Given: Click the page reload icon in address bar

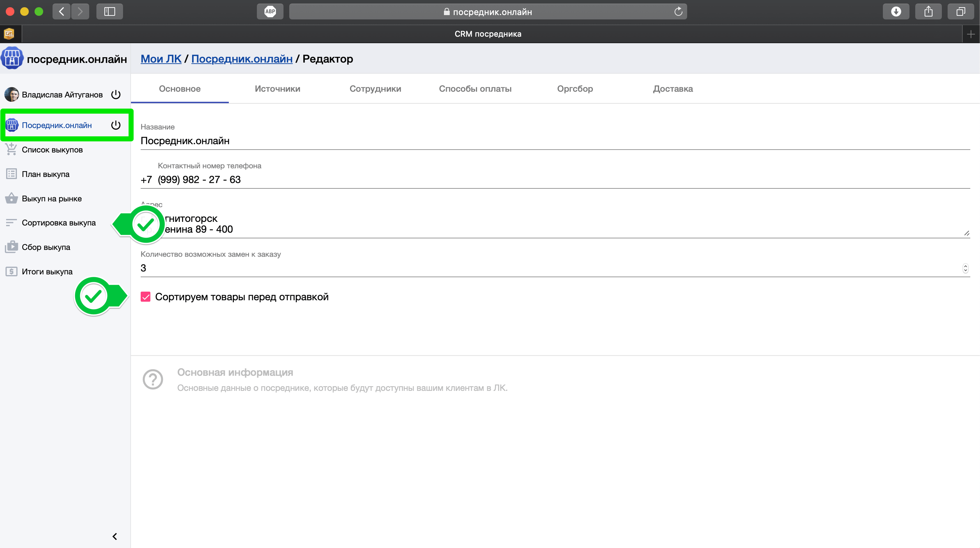Looking at the screenshot, I should (x=678, y=12).
